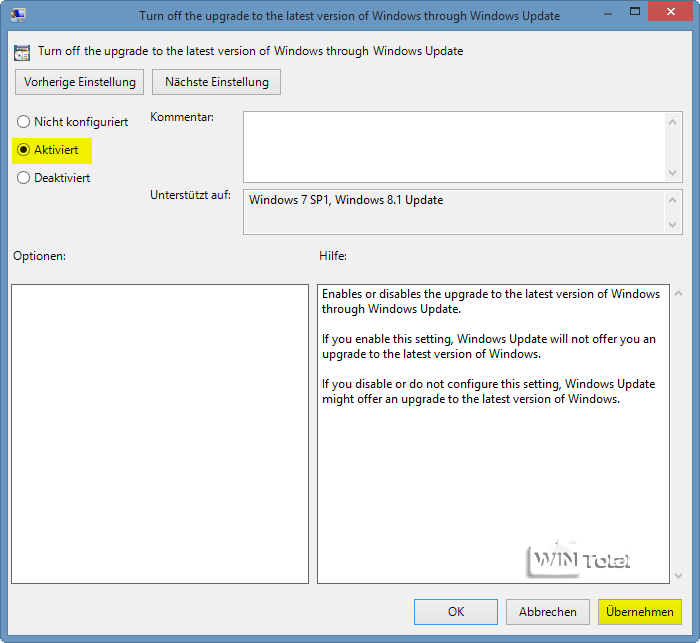Select the Nicht konfiguriert radio button
Screen dimensions: 700x643
pos(72,122)
